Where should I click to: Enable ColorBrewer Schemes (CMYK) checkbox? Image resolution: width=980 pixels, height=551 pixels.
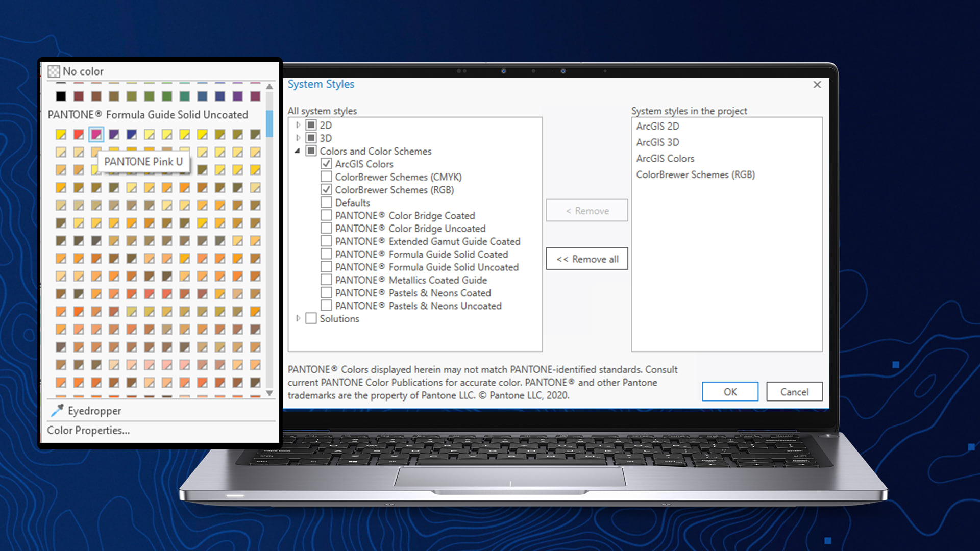(x=326, y=177)
